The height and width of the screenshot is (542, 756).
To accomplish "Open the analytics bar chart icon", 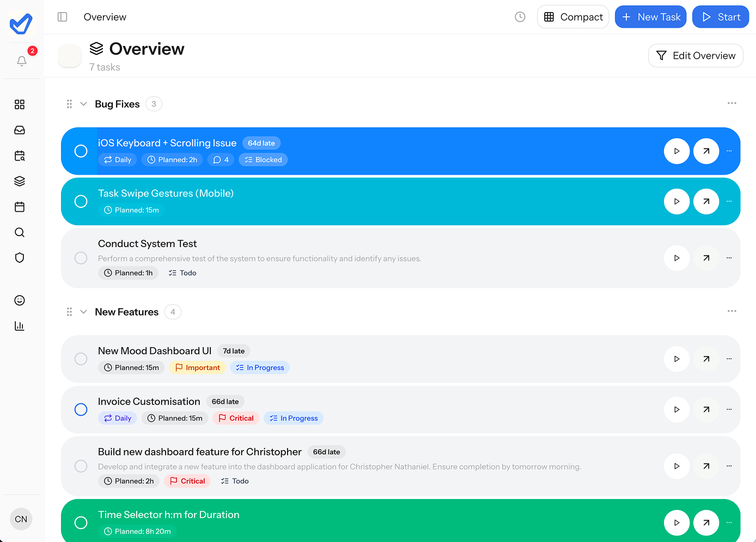I will point(20,325).
